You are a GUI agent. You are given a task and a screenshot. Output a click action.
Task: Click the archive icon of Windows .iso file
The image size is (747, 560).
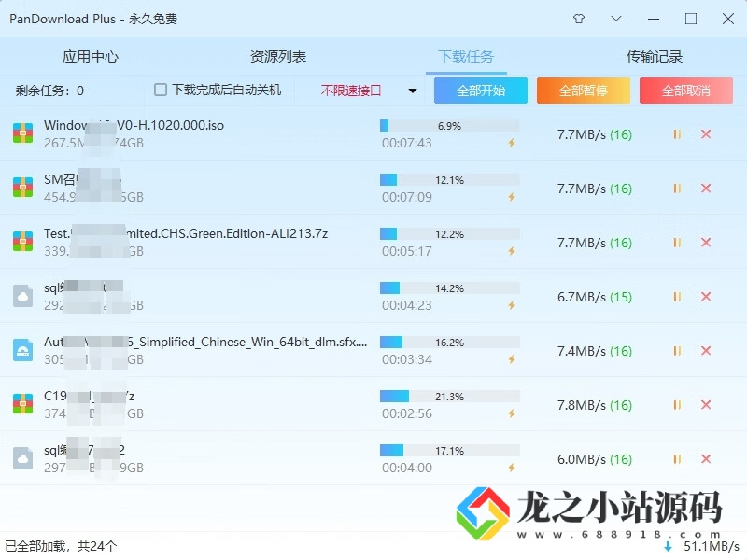22,133
